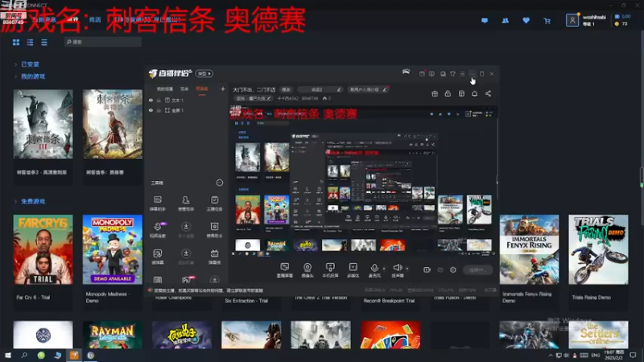Click the notification bell in streaming companion
644x362 pixels.
coord(474,93)
